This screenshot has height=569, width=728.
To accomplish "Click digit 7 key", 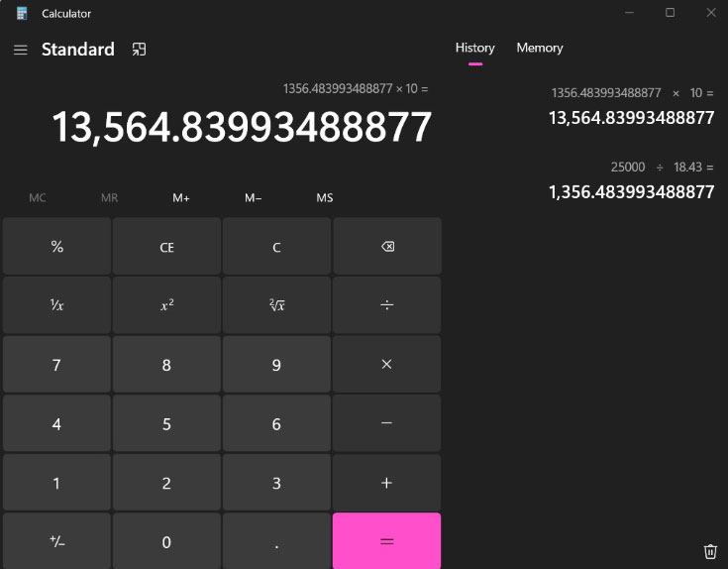I will coord(56,364).
